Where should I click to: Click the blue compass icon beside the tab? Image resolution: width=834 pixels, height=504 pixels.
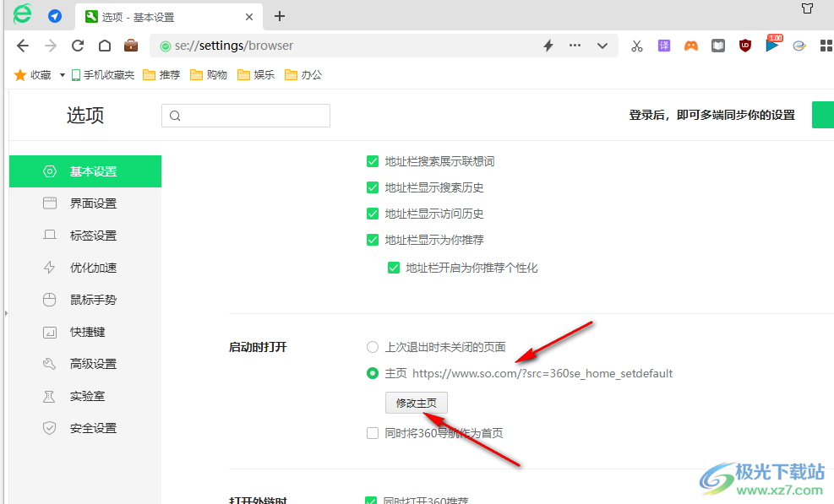coord(55,17)
